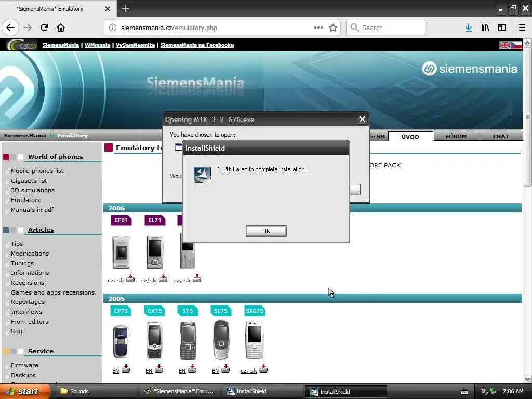Screen dimensions: 532x399
Task: Click the SXG75 phone thumbnail image
Action: [255, 340]
